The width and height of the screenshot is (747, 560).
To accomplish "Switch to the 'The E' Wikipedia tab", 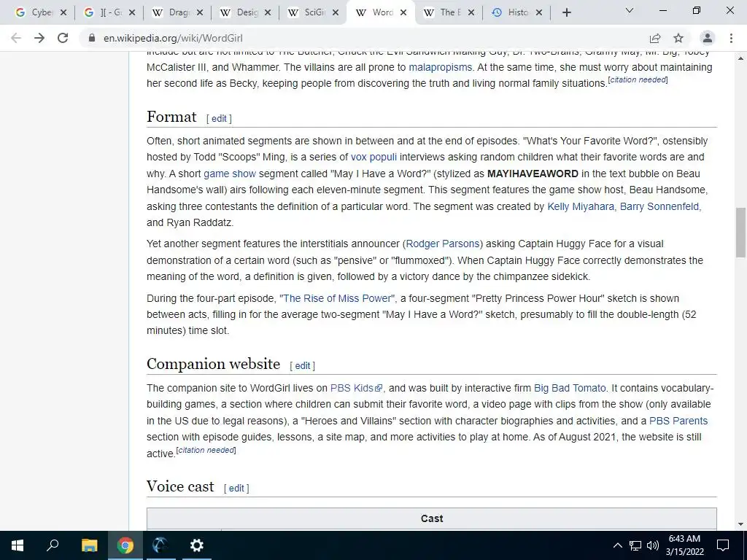I will 443,13.
